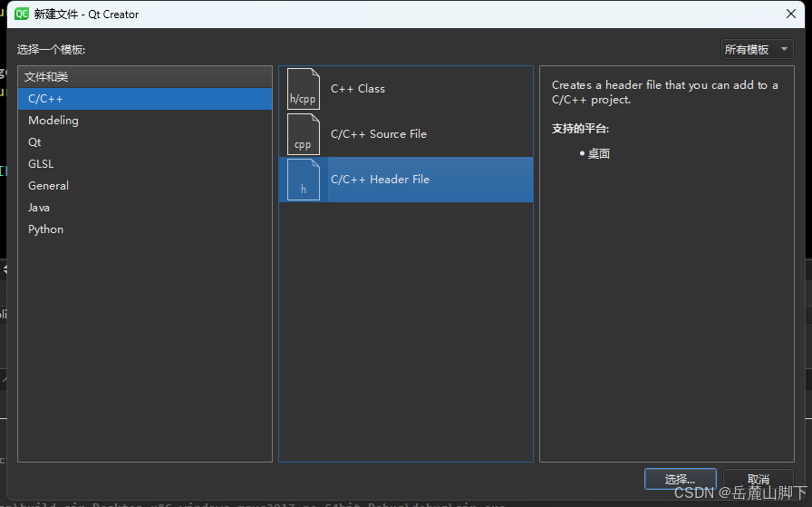Click the h file icon for Header File
Image resolution: width=812 pixels, height=507 pixels.
point(304,180)
